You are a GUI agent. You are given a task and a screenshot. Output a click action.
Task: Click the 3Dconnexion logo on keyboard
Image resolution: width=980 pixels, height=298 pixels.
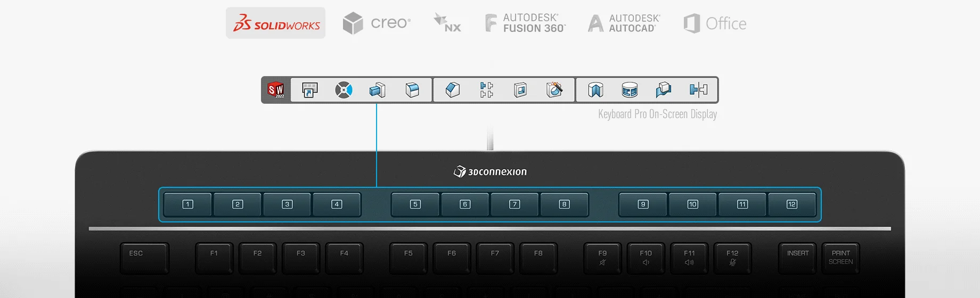point(490,171)
